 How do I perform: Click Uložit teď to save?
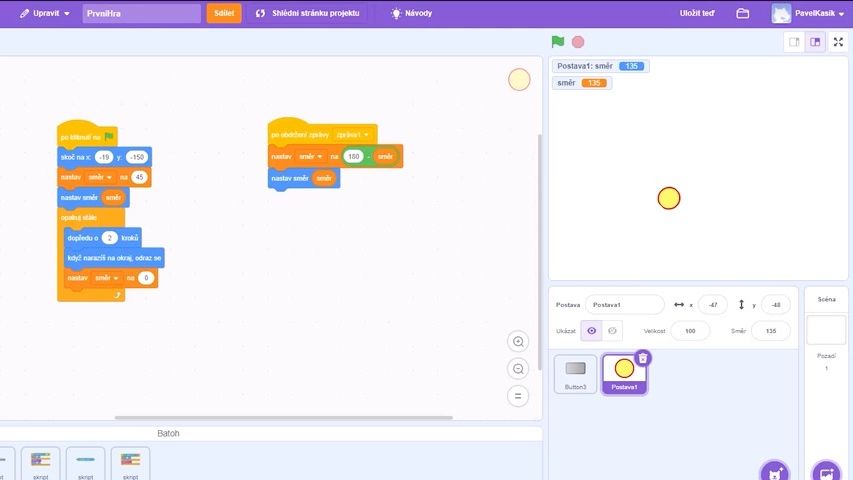(x=697, y=14)
